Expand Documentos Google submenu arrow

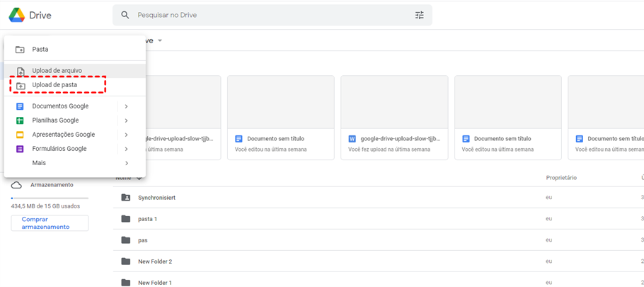(126, 106)
